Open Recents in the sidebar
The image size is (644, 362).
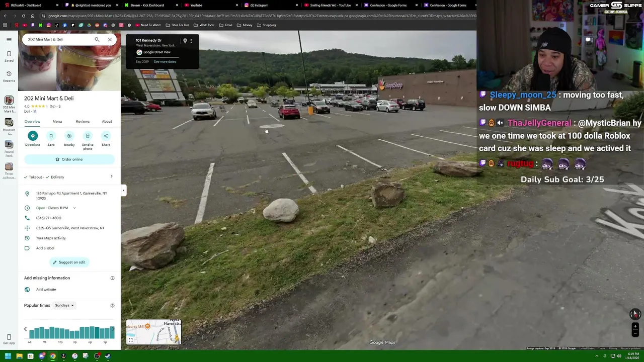[9, 76]
